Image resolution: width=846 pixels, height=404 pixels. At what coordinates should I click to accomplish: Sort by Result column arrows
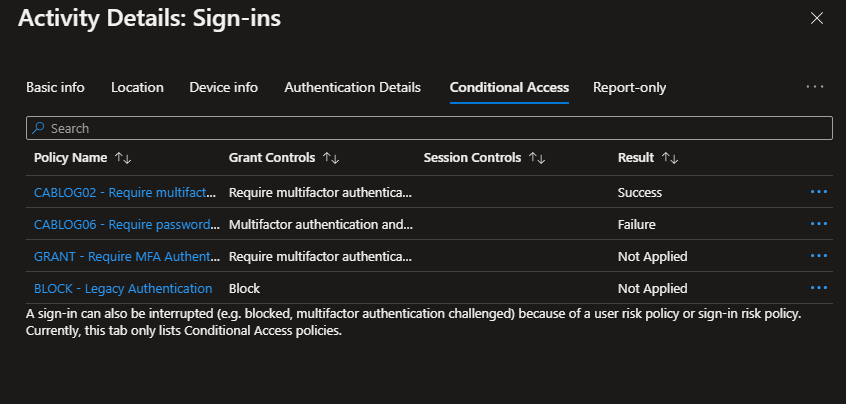(x=670, y=158)
